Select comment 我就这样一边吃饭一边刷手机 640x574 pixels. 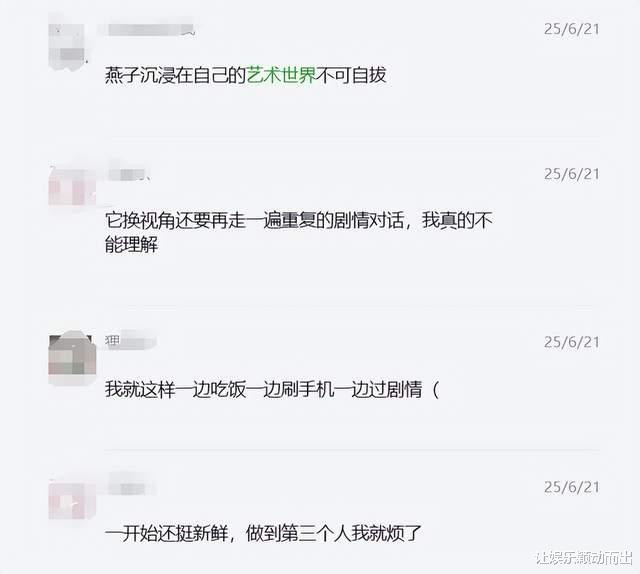272,389
